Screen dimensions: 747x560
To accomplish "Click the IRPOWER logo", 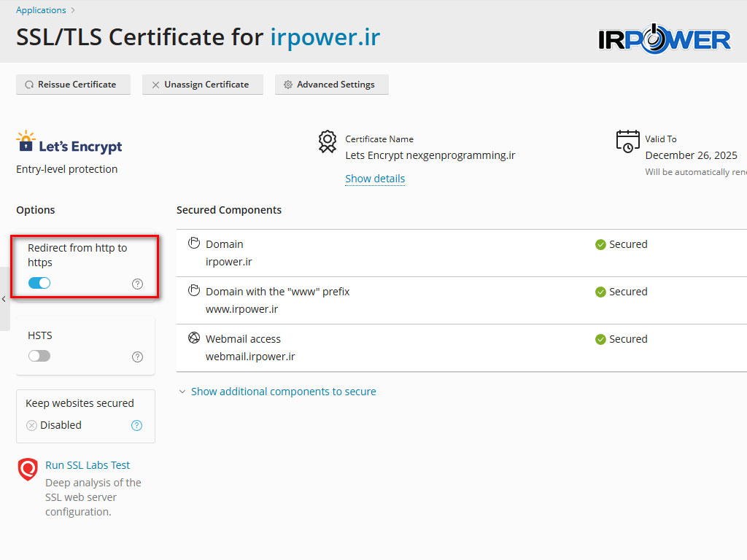I will pos(664,39).
